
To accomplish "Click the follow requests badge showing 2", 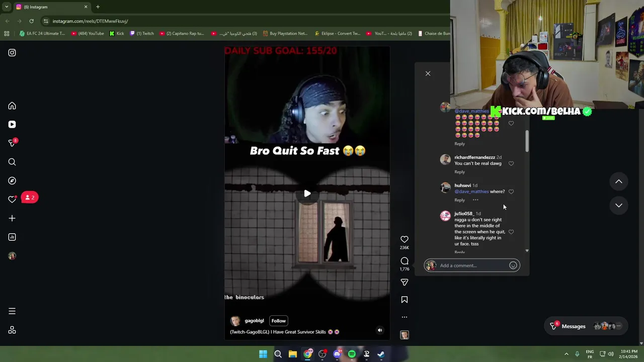I will coord(30,198).
